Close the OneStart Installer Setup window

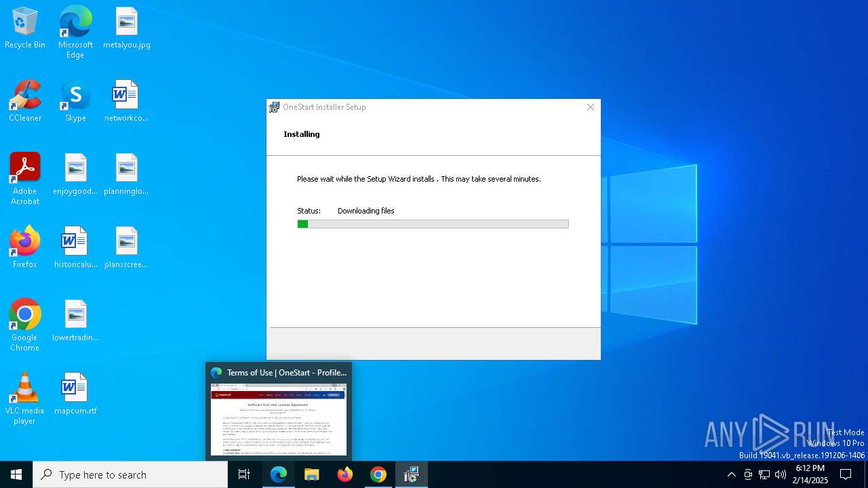tap(590, 107)
